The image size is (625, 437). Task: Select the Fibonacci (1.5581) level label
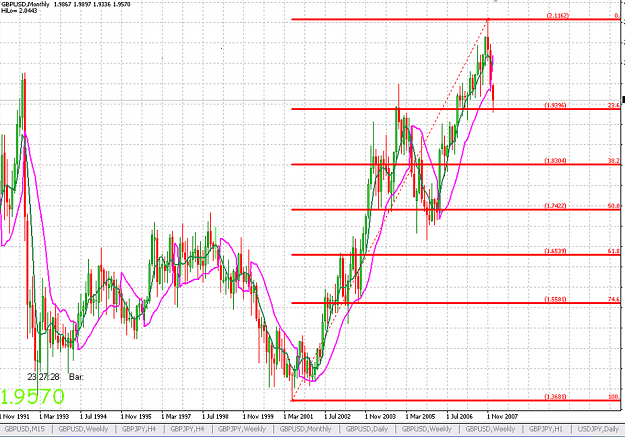point(555,299)
